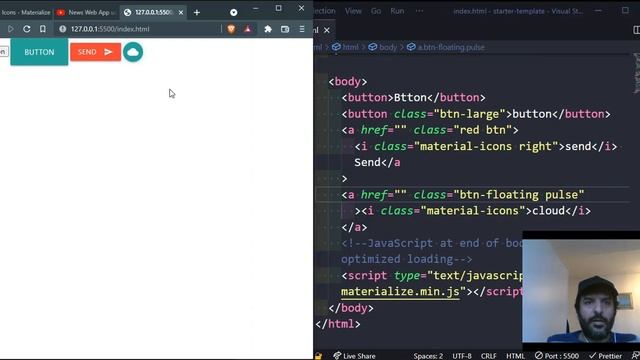Click the <body> opening tag in editor
The height and width of the screenshot is (360, 640).
point(348,82)
